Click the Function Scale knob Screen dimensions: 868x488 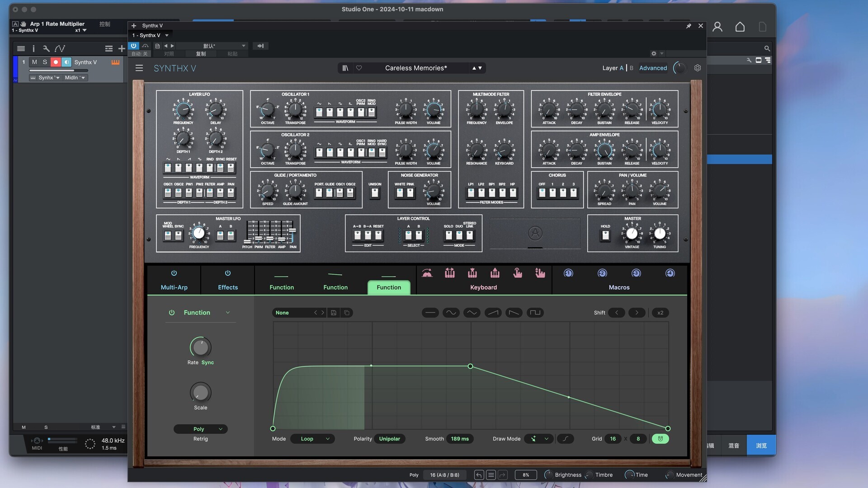coord(200,392)
